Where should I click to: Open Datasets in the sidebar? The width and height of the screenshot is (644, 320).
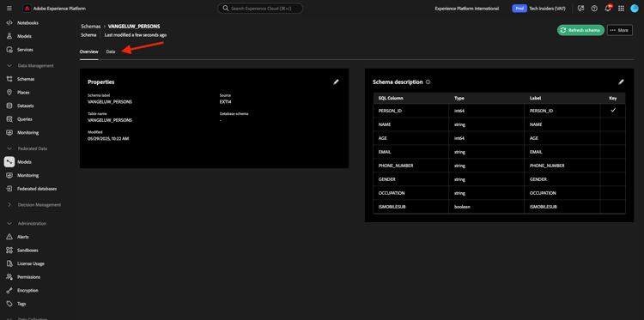pos(26,106)
